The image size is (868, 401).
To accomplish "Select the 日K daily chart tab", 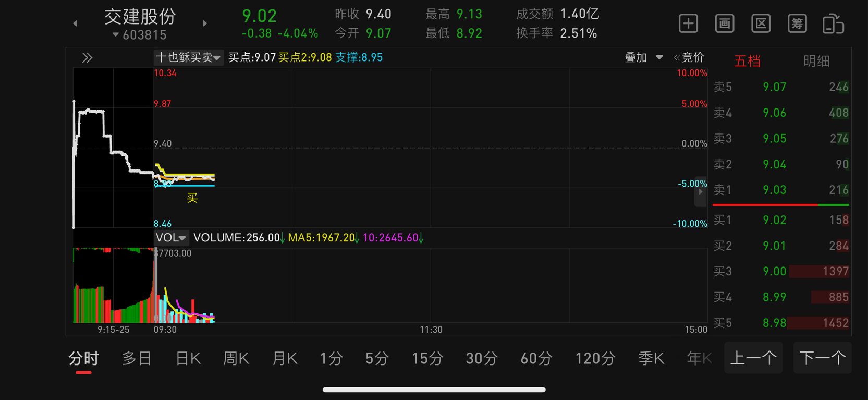I will [188, 359].
